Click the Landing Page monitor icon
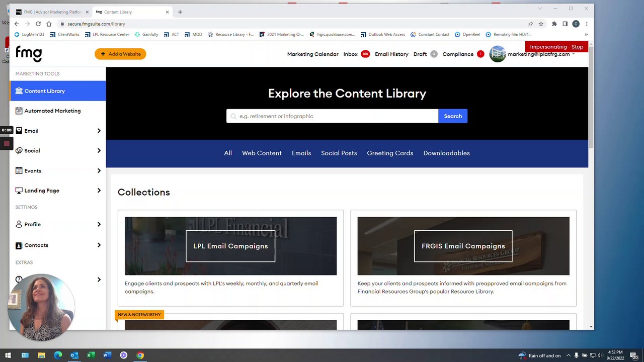The image size is (644, 362). click(19, 191)
